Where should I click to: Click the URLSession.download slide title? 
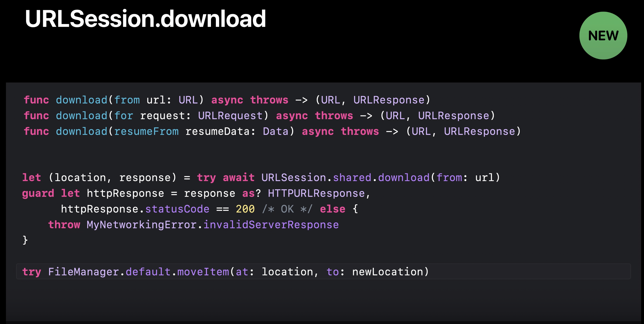pyautogui.click(x=145, y=19)
